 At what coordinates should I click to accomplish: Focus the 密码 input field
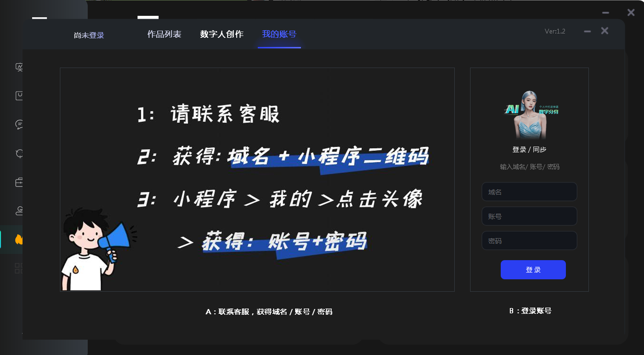tap(529, 240)
